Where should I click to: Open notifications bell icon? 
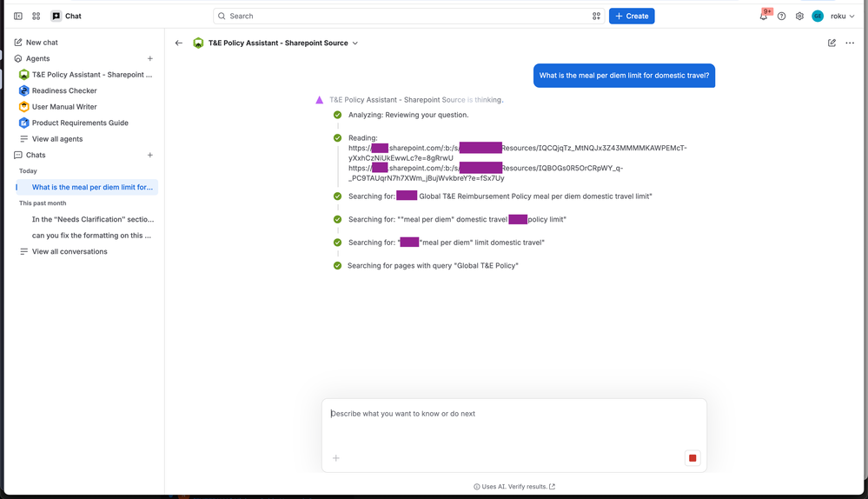(x=764, y=16)
